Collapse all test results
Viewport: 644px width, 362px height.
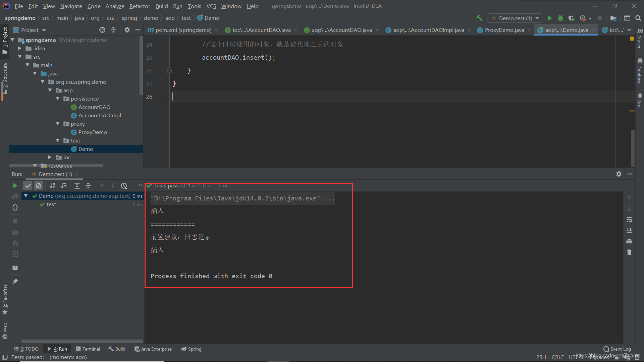pyautogui.click(x=88, y=186)
